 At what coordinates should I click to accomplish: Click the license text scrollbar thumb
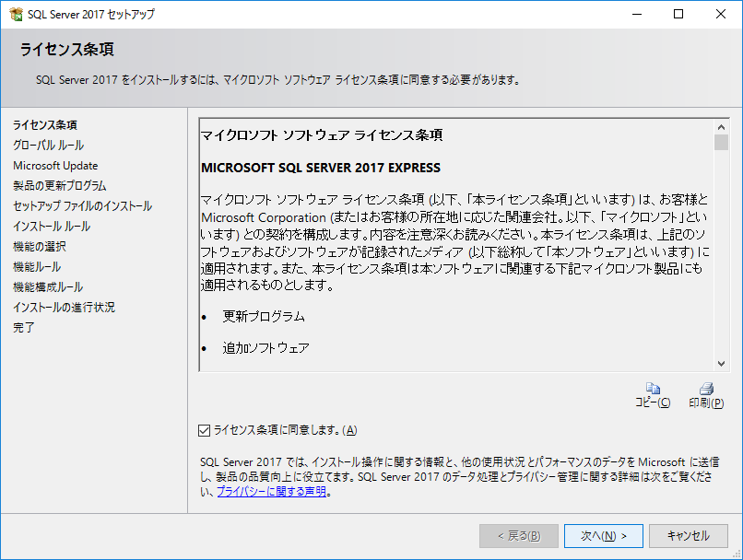721,143
